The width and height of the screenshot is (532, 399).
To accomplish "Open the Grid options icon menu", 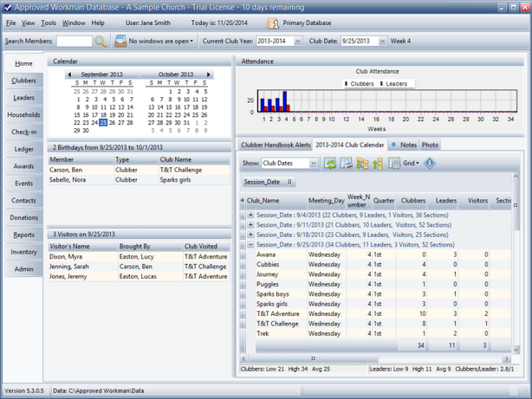I will pos(395,163).
